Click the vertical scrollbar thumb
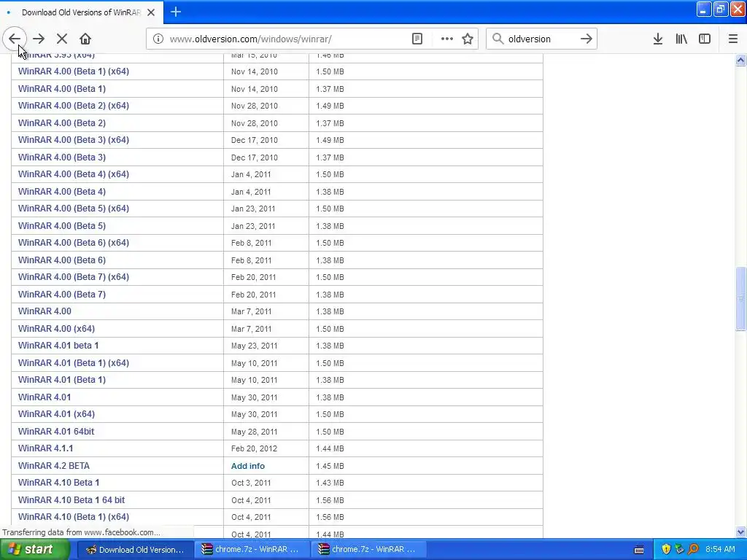 (740, 298)
